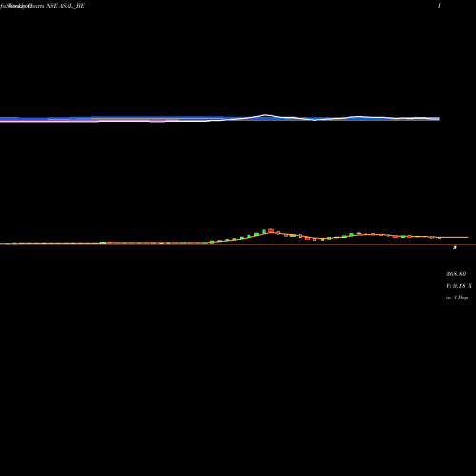Click the 368.89 price value
476x476 pixels.
pyautogui.click(x=456, y=274)
